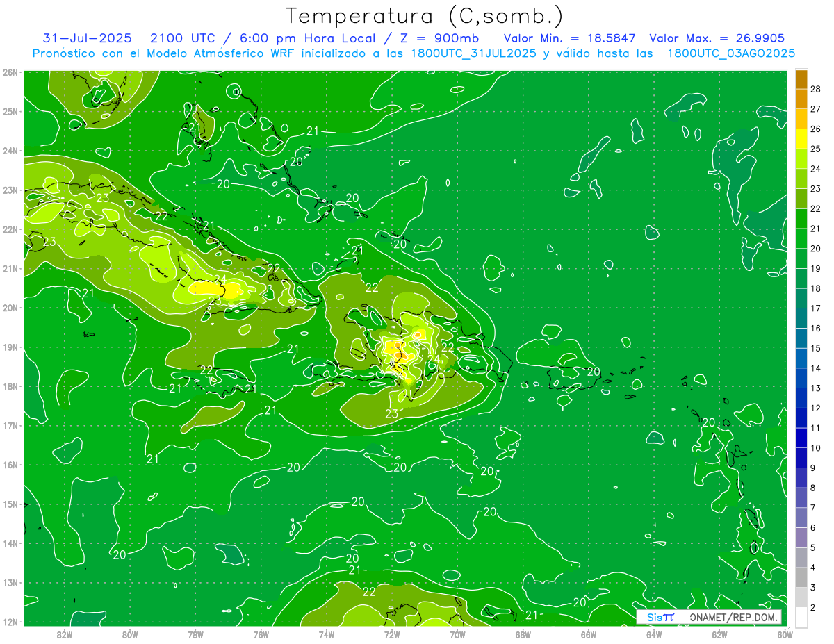
Task: Click color scale label '2'
Action: (813, 608)
